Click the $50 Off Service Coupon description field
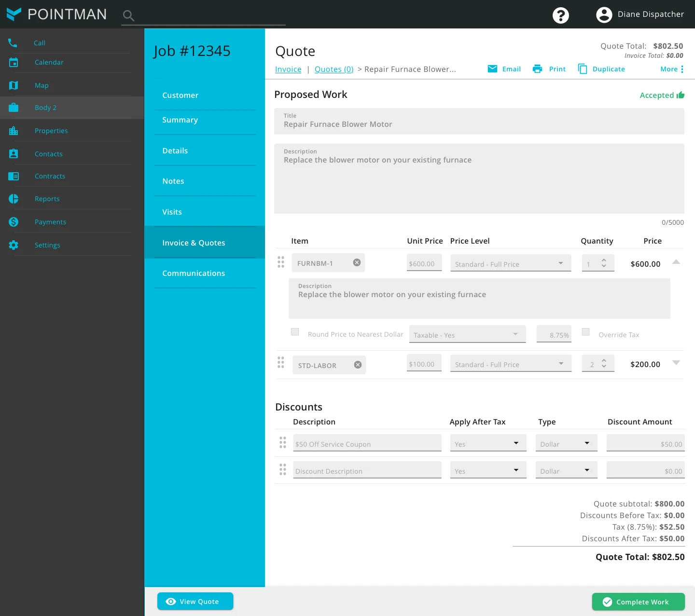Screen dimensions: 695x616 click(x=367, y=444)
